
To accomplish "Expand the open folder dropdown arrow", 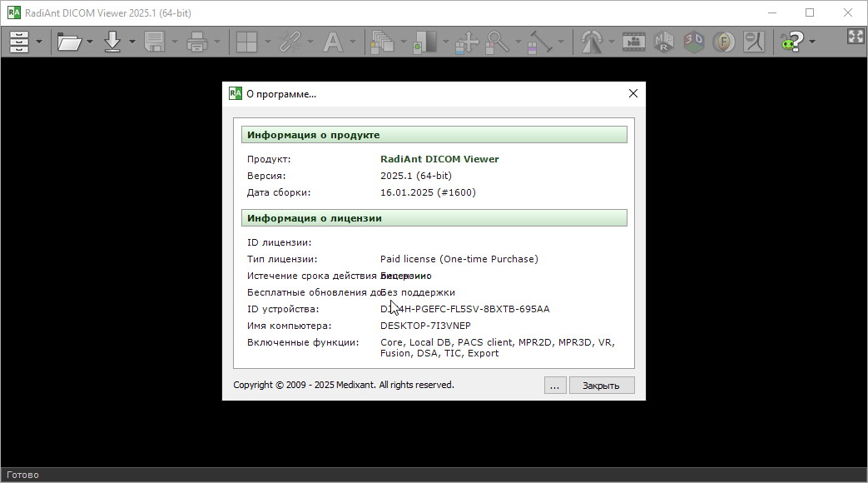I will 90,42.
